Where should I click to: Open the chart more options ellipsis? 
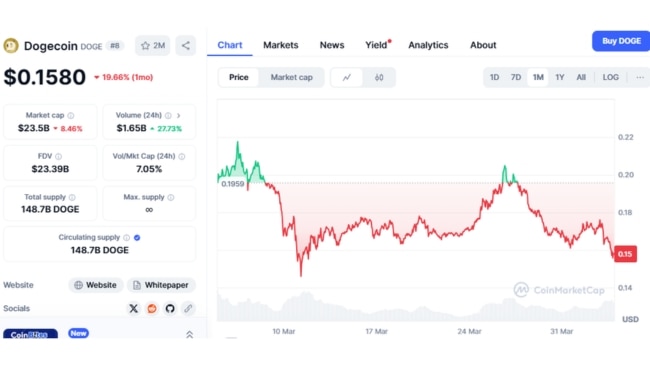pos(640,78)
